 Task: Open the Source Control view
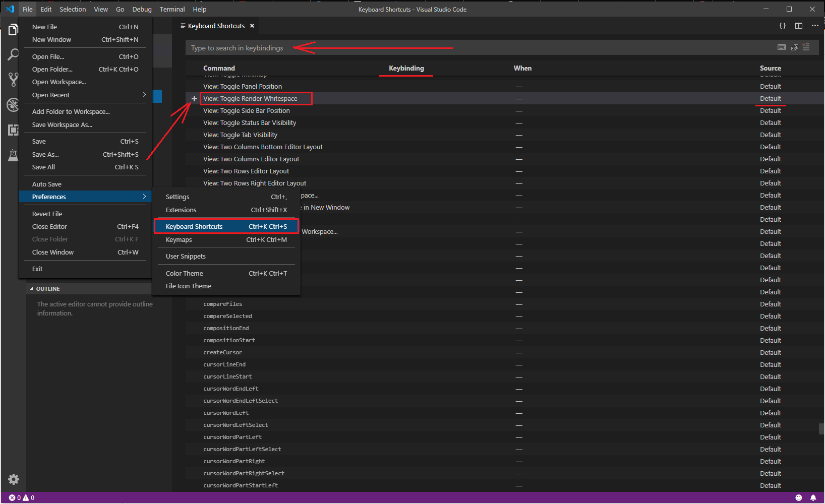[x=13, y=79]
